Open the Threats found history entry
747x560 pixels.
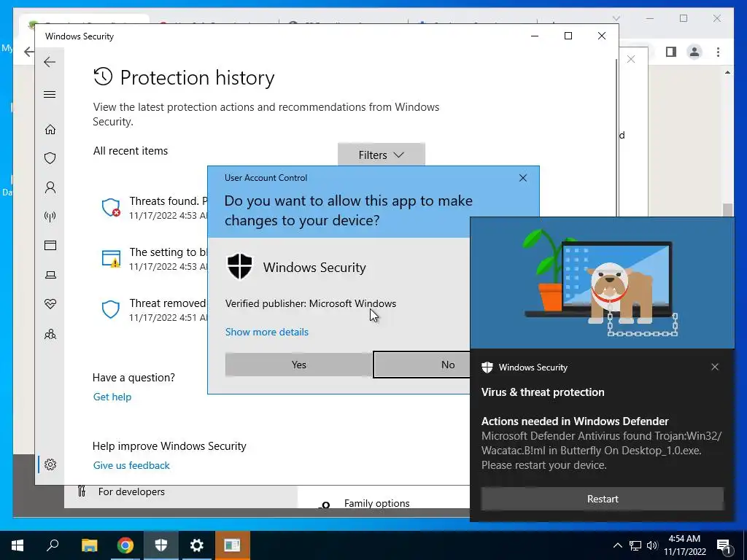point(154,208)
